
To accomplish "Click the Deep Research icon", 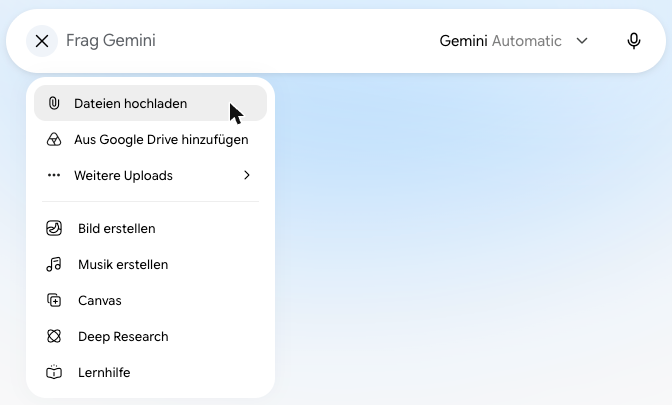I will tap(54, 336).
